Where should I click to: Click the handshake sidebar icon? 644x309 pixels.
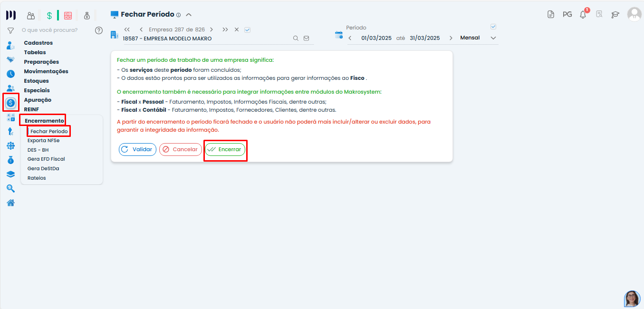coord(10,60)
